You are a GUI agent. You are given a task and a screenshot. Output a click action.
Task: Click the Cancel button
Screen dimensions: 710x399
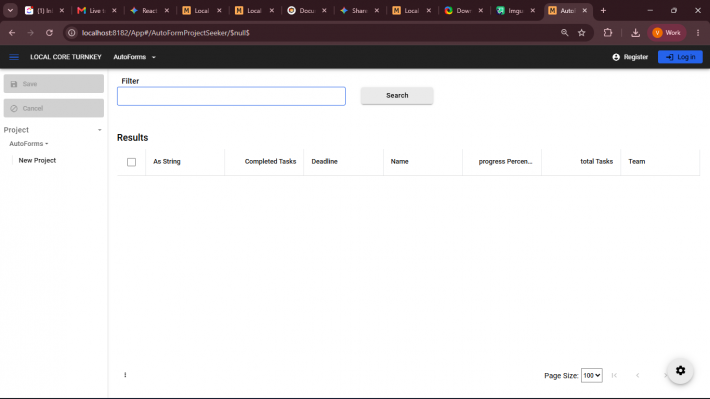(x=53, y=108)
